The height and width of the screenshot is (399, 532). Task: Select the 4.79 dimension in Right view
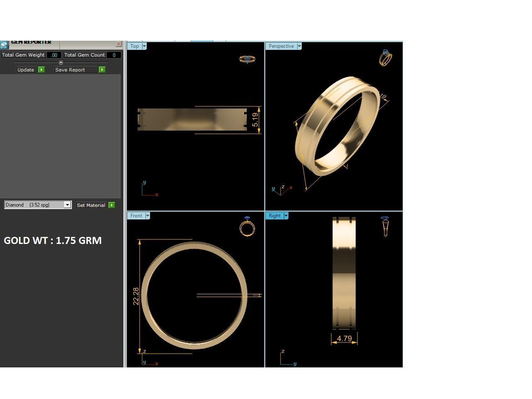[x=344, y=338]
